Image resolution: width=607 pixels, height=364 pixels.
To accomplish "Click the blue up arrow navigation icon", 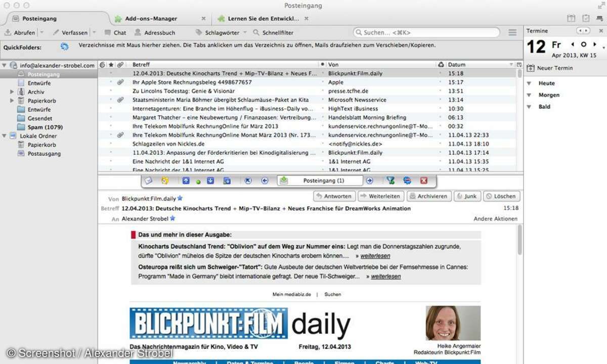I will [x=186, y=180].
